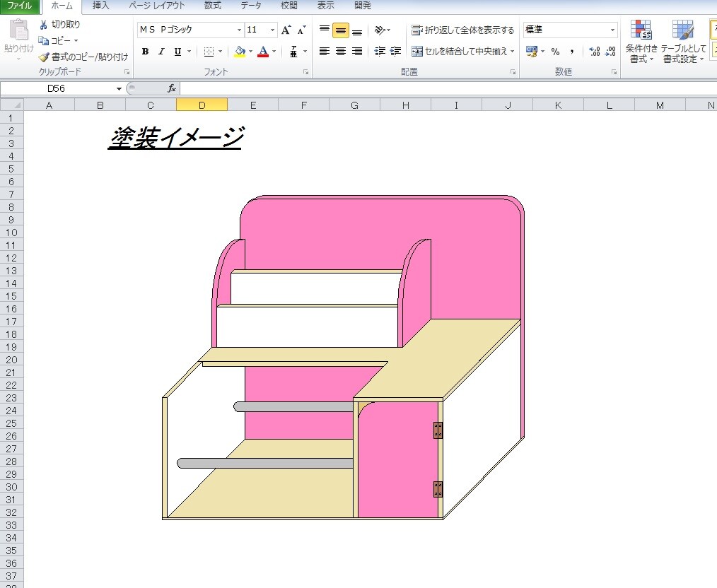
Task: Switch to Developer (開発) tab
Action: click(x=363, y=6)
